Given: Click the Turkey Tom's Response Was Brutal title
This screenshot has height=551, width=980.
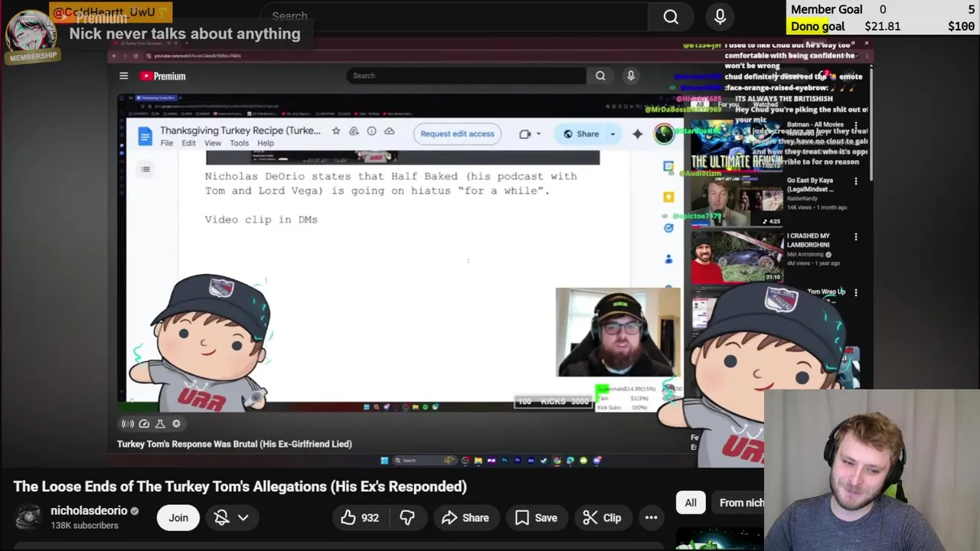Looking at the screenshot, I should tap(234, 444).
